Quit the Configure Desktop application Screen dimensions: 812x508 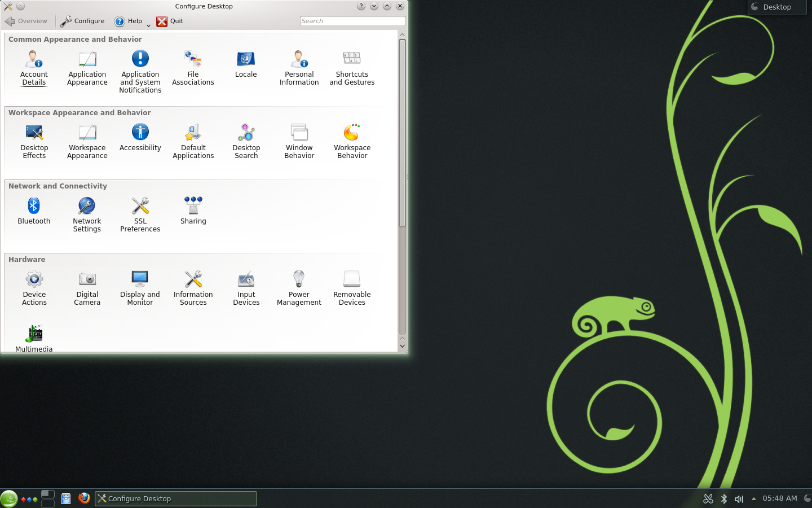(x=170, y=21)
